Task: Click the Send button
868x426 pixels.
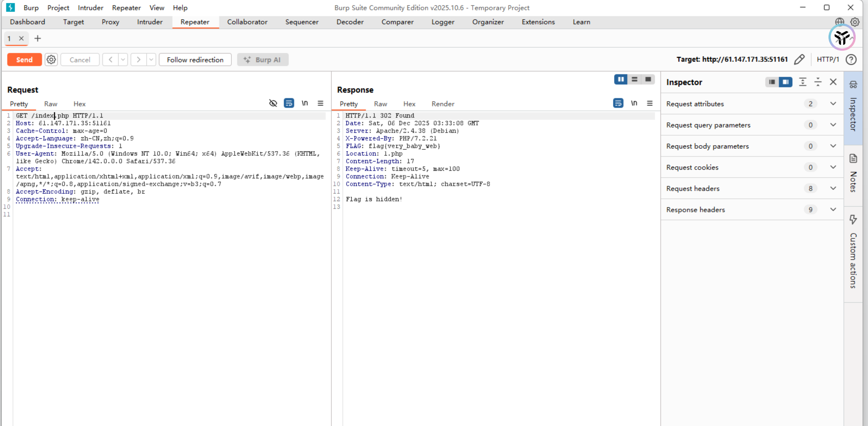Action: (24, 60)
